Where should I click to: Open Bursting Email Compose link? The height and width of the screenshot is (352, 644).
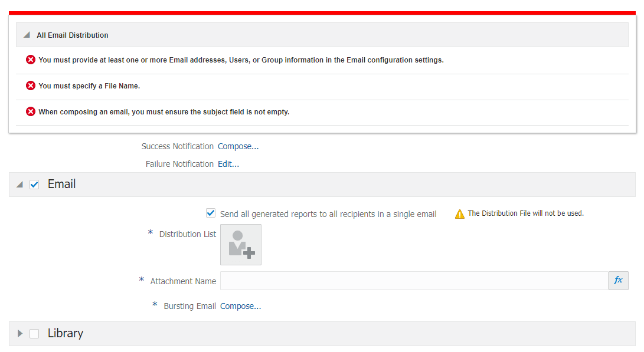pos(241,306)
